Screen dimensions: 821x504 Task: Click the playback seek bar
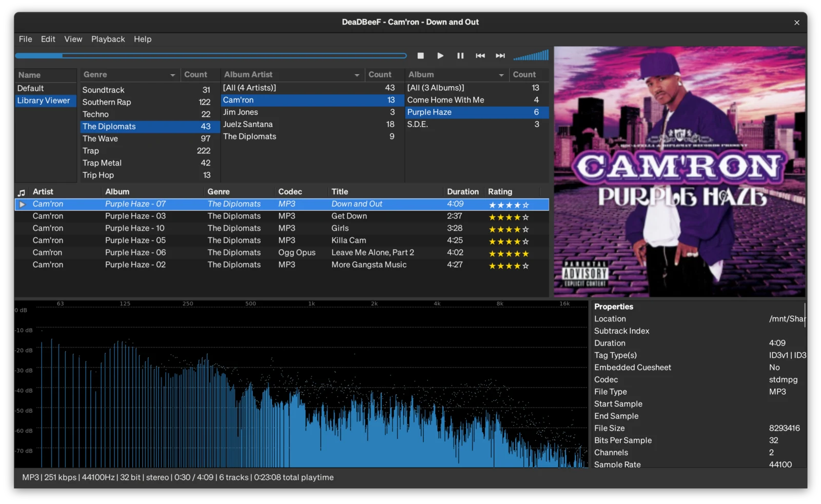coord(211,55)
